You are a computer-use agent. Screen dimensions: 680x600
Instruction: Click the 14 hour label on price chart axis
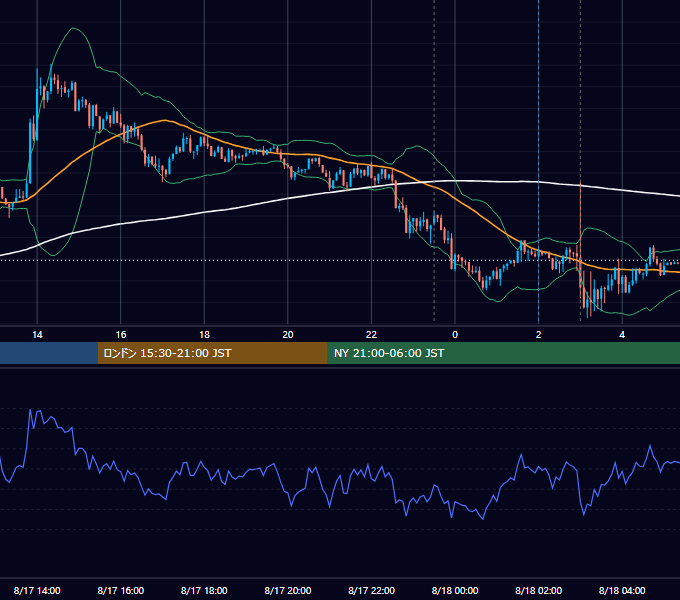coord(37,335)
